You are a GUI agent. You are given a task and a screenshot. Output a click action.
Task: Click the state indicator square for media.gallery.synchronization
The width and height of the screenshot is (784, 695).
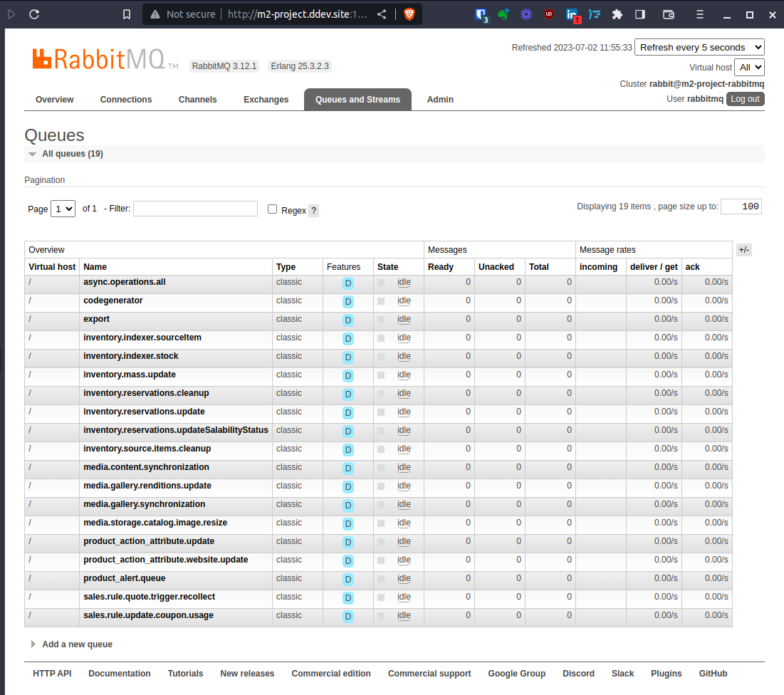point(381,504)
